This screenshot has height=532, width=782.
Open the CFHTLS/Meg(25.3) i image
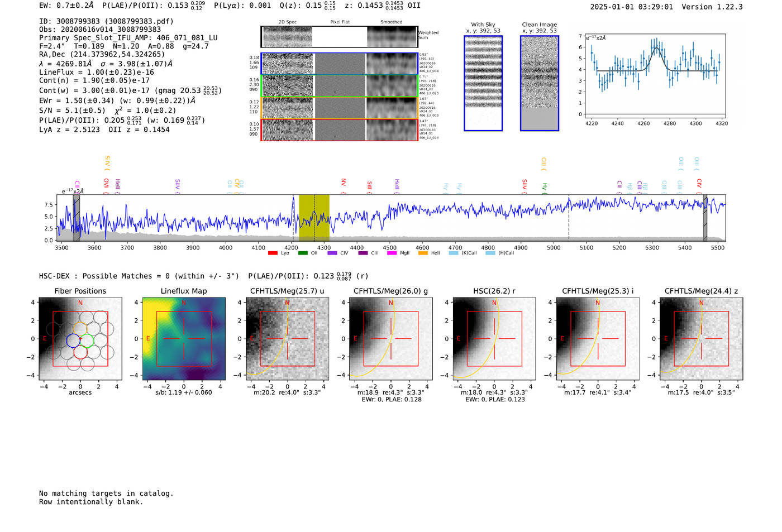coord(598,338)
